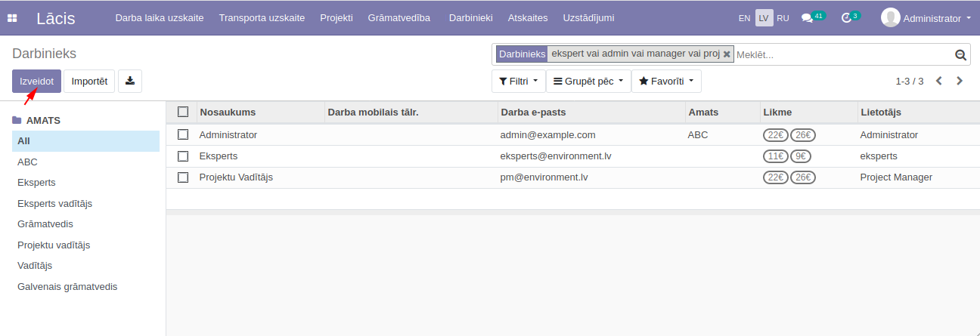This screenshot has height=336, width=980.
Task: Click the Meklēt search input field
Action: (839, 54)
